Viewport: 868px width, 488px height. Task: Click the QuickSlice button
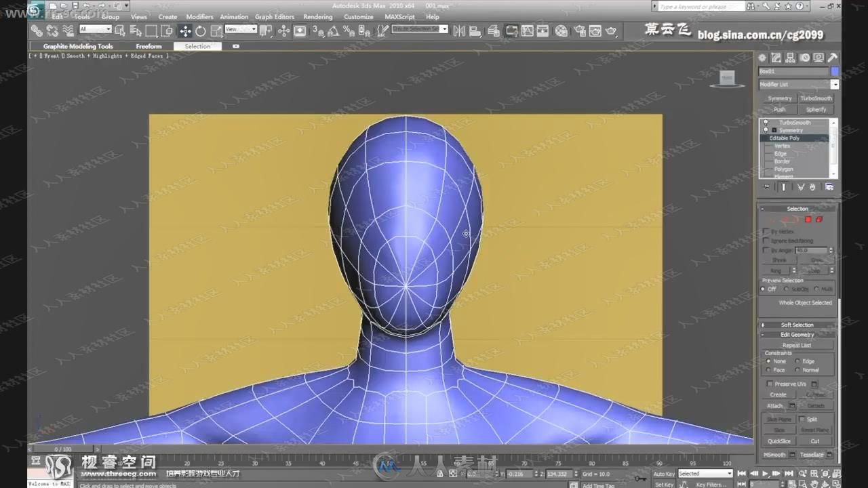(x=779, y=441)
